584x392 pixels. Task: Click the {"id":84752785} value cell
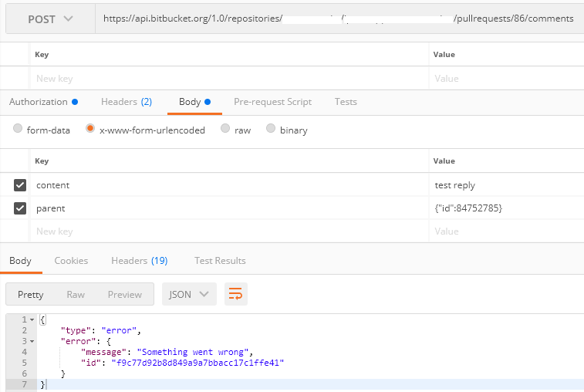coord(507,208)
